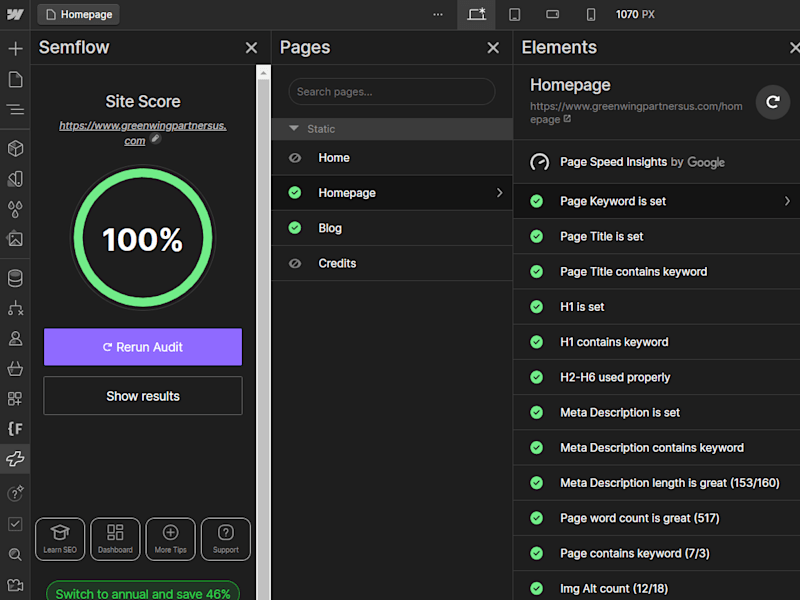Open the Variables droplets icon

click(x=15, y=209)
